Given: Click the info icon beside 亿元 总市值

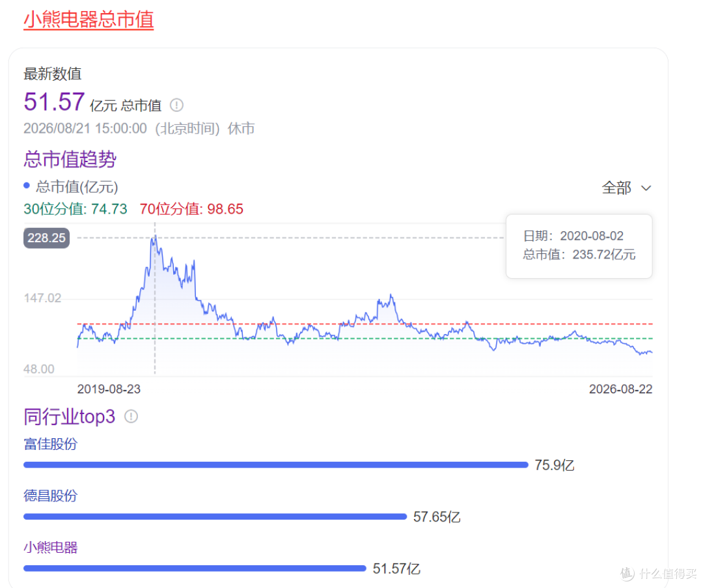Looking at the screenshot, I should pos(176,105).
